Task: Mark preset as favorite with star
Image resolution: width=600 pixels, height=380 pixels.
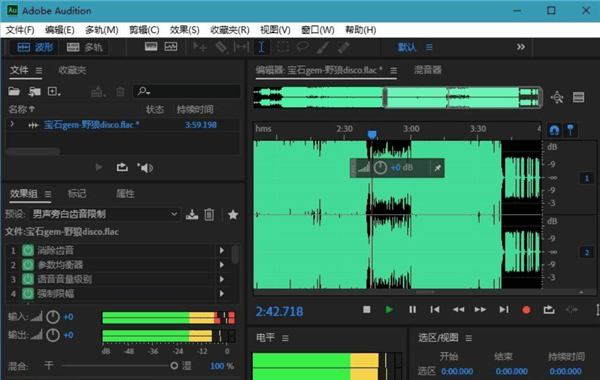Action: [233, 214]
